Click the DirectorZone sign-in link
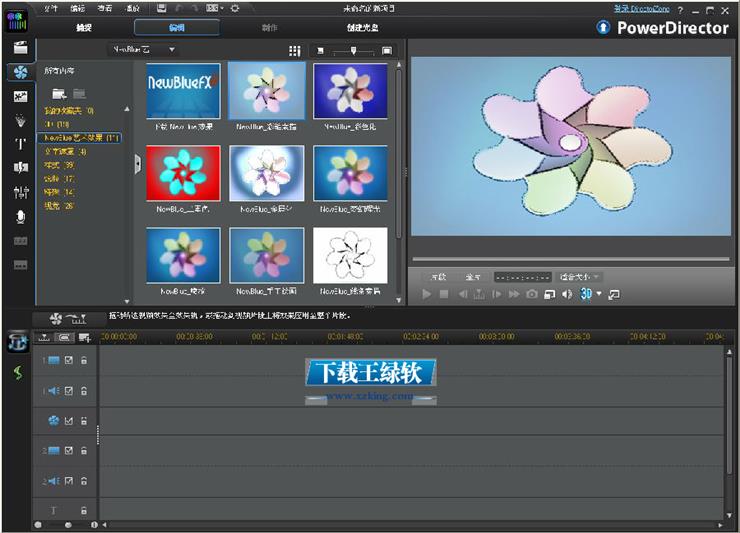740x533 pixels. [x=641, y=8]
